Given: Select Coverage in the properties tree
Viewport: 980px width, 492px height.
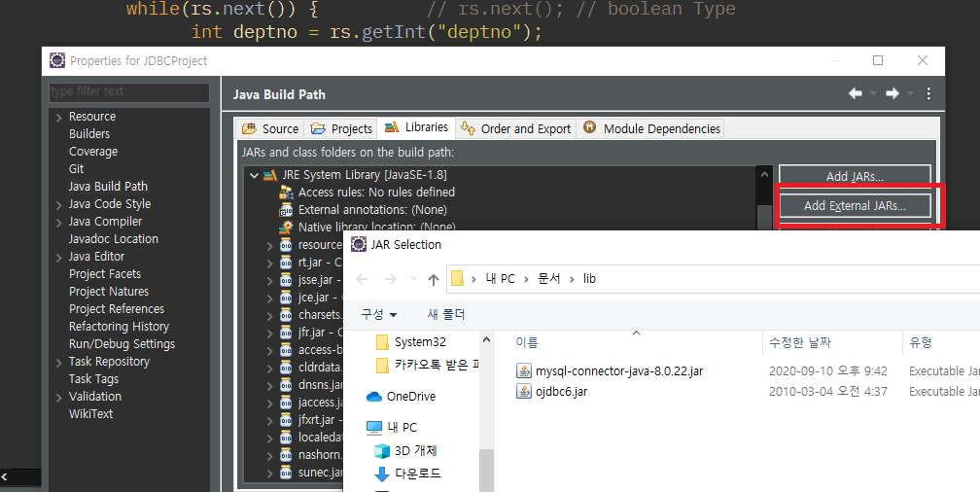Looking at the screenshot, I should [x=93, y=152].
